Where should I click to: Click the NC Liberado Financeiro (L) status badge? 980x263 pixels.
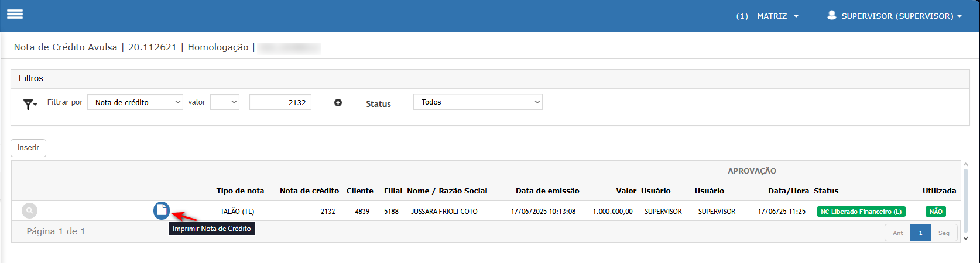point(861,212)
